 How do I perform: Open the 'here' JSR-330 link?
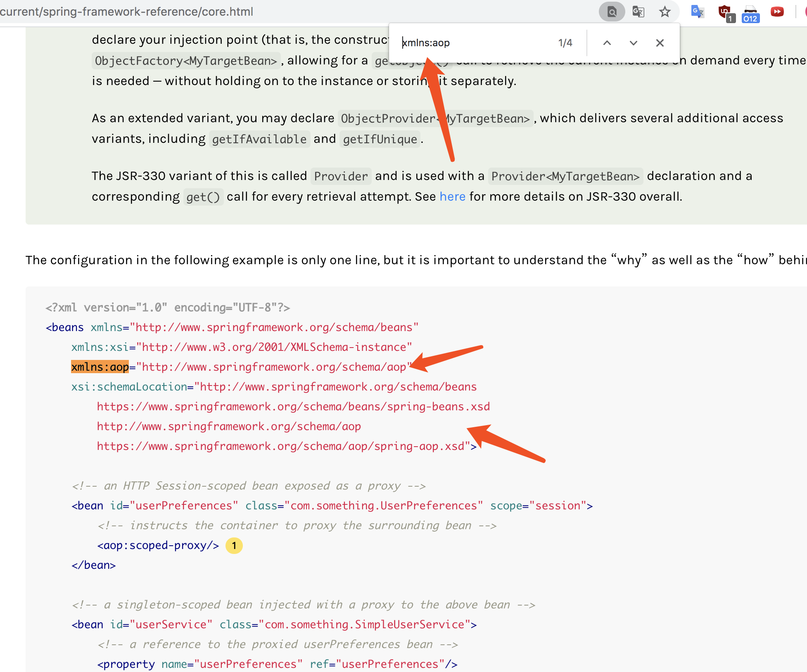click(452, 196)
